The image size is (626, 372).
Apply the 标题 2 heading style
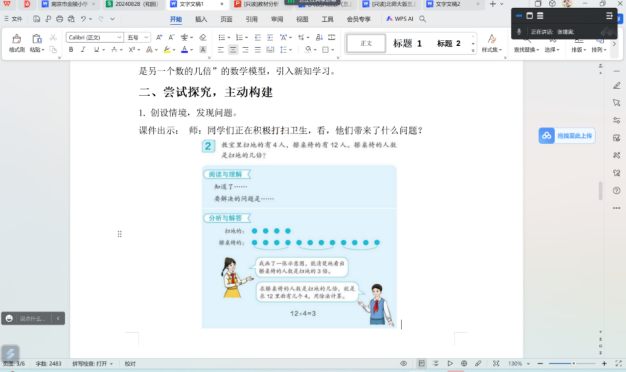click(449, 43)
